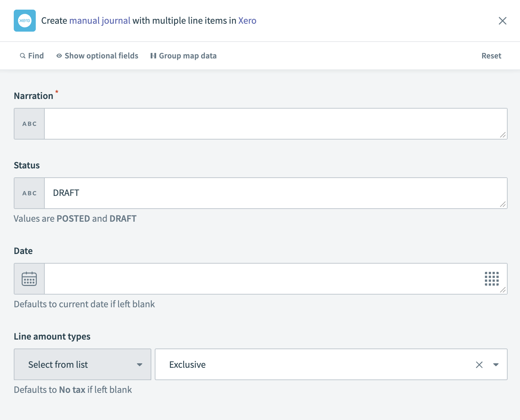
Task: Click the Reset button
Action: coord(491,55)
